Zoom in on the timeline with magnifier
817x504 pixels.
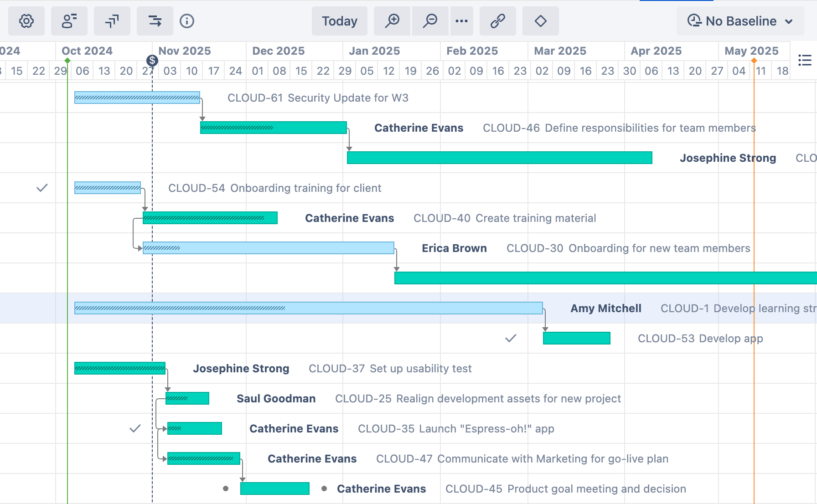click(392, 21)
